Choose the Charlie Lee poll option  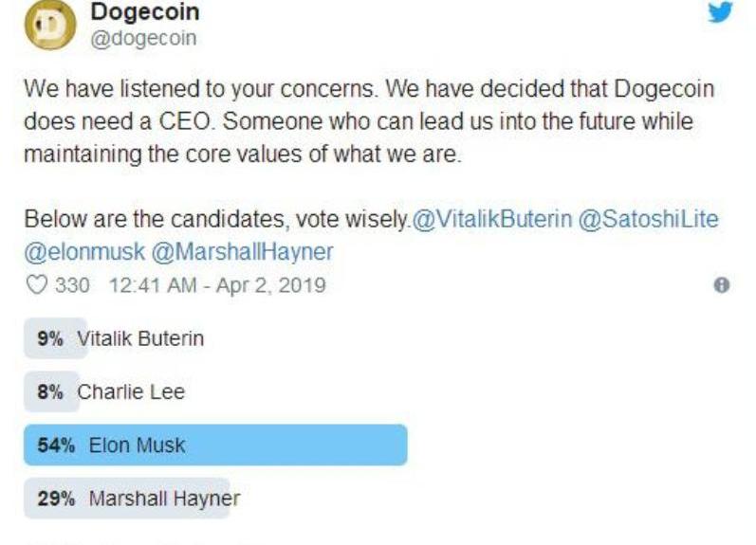[x=131, y=391]
